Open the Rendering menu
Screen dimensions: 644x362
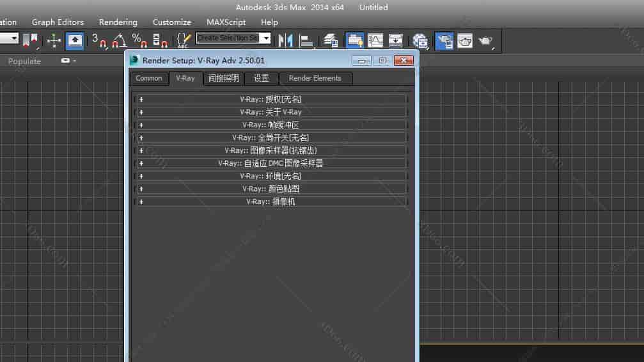[118, 22]
